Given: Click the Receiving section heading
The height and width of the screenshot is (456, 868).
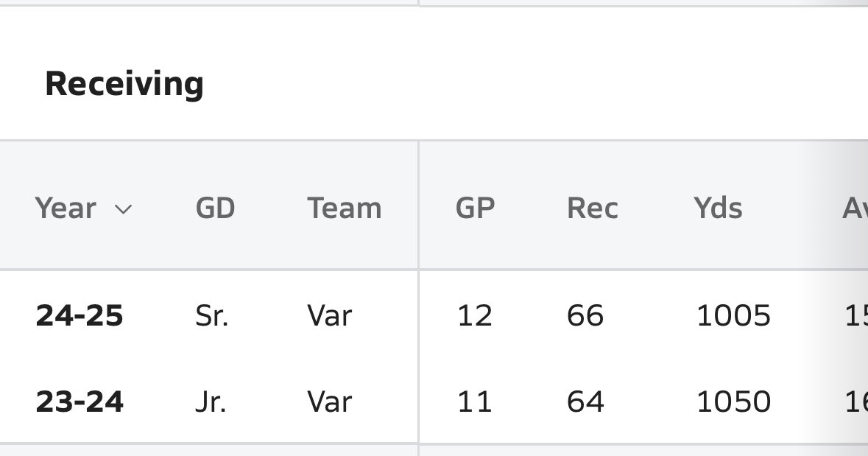Looking at the screenshot, I should [124, 84].
